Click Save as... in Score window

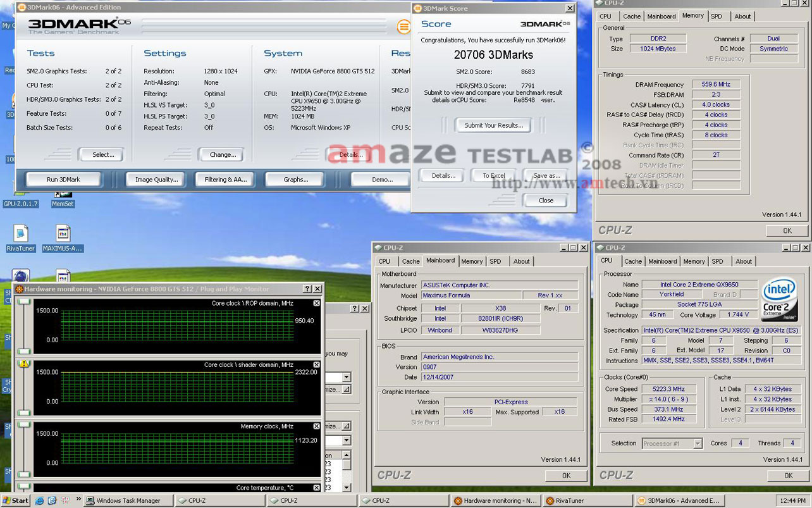click(x=546, y=176)
